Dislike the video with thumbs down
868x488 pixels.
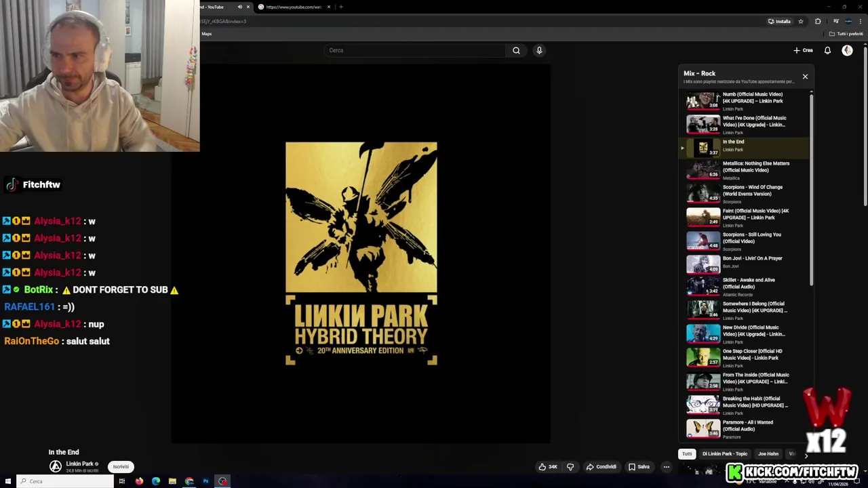[570, 466]
